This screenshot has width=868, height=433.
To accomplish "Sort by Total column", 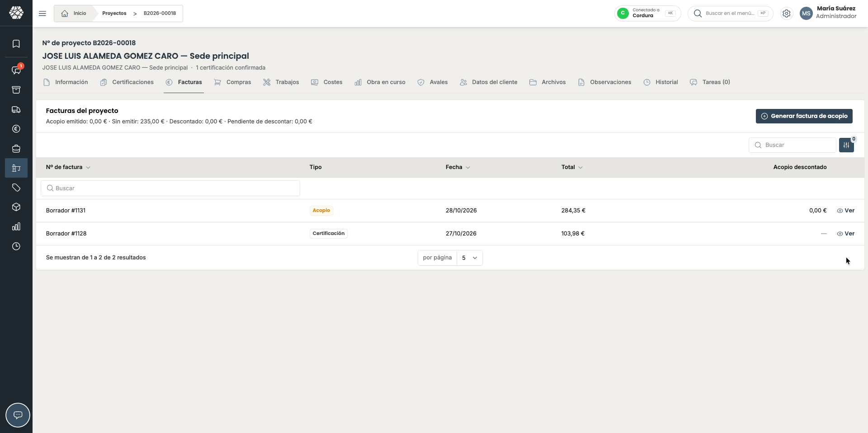I will pyautogui.click(x=572, y=167).
